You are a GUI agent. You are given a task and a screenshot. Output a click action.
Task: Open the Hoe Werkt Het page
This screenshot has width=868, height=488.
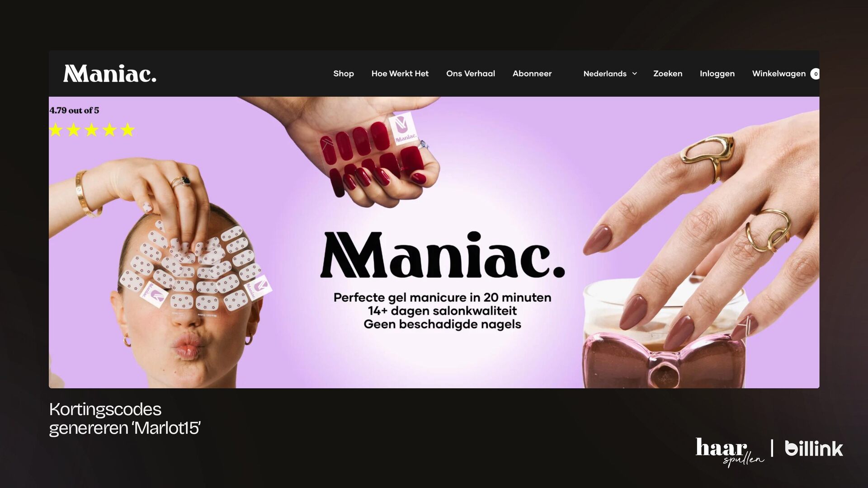click(400, 74)
